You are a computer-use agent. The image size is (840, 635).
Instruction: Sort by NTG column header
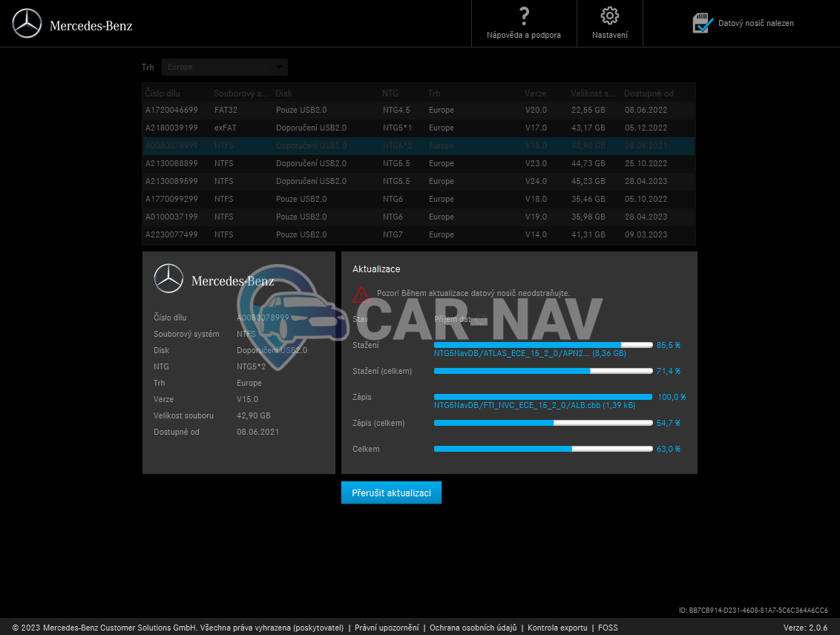click(390, 93)
